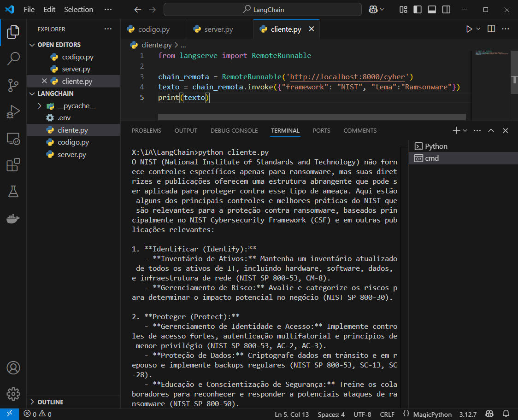Image resolution: width=518 pixels, height=420 pixels.
Task: Open the Explorer view in activity bar
Action: point(13,32)
